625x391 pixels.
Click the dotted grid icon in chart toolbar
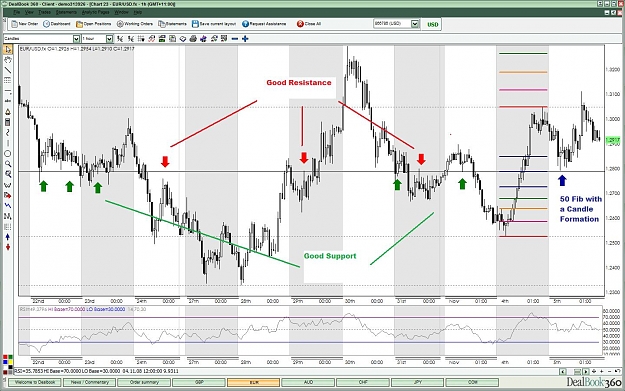coord(141,39)
